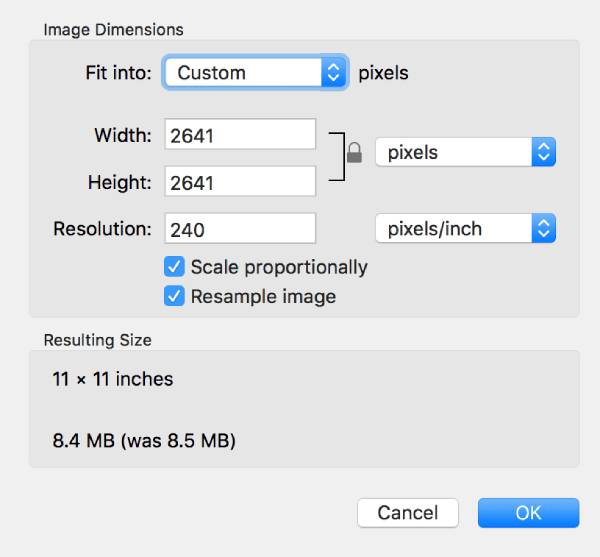Click the 11 × 11 inches text
Viewport: 600px width, 557px height.
[113, 379]
